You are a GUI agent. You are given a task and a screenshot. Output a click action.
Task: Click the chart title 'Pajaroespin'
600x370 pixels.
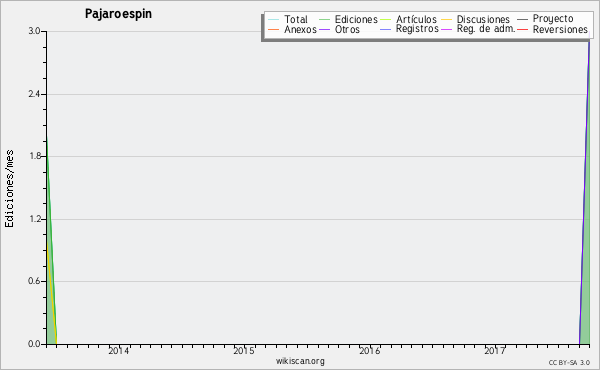[x=118, y=14]
